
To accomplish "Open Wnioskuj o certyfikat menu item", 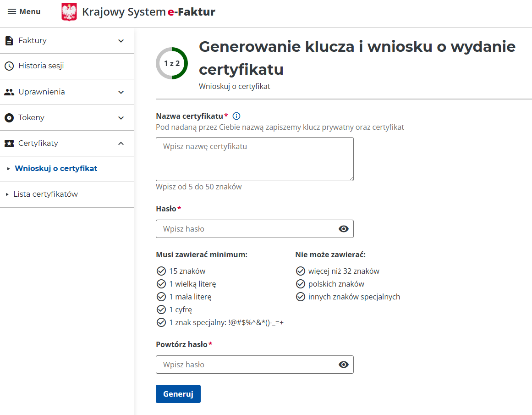I will click(56, 169).
